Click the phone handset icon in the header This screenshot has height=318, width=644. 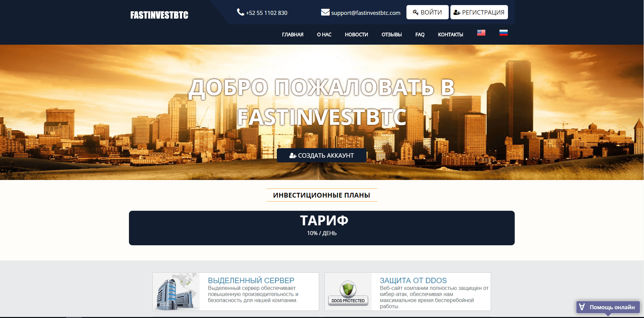pyautogui.click(x=240, y=12)
